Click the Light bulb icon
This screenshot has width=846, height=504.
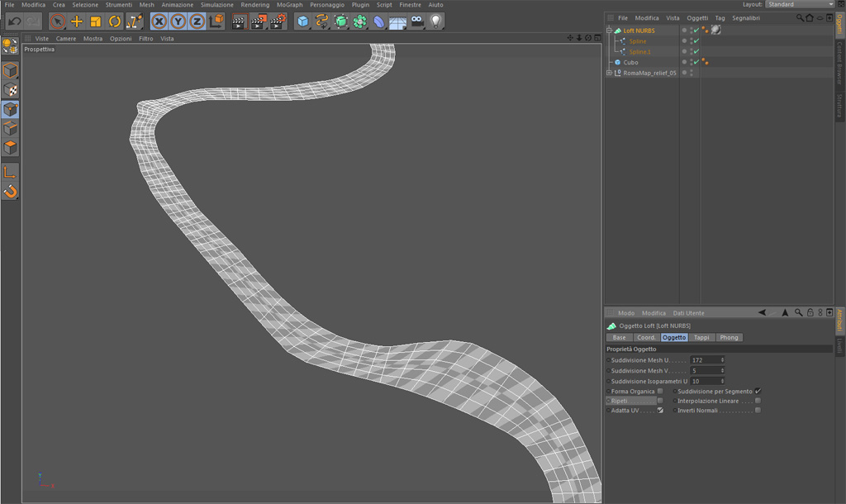point(436,21)
